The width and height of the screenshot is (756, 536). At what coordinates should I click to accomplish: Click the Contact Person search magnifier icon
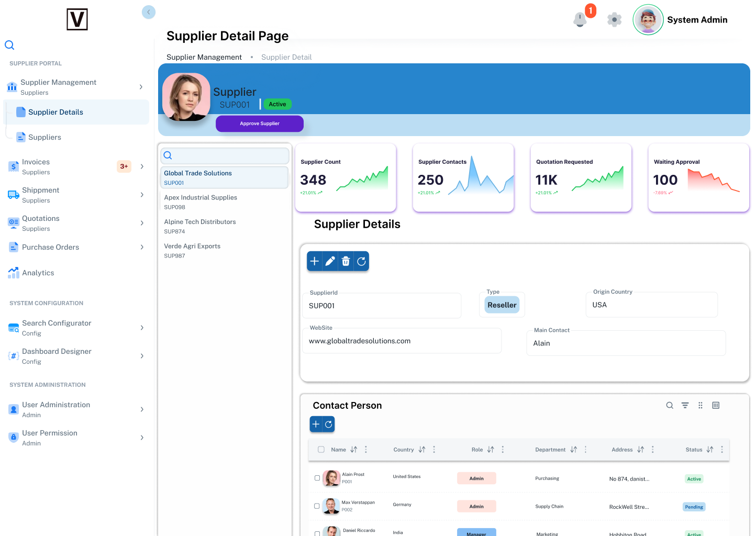[x=670, y=406]
